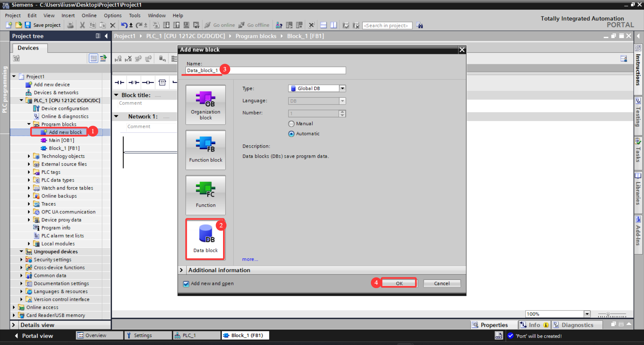Click the Split editor space horizontally icon
644x345 pixels.
(x=323, y=25)
